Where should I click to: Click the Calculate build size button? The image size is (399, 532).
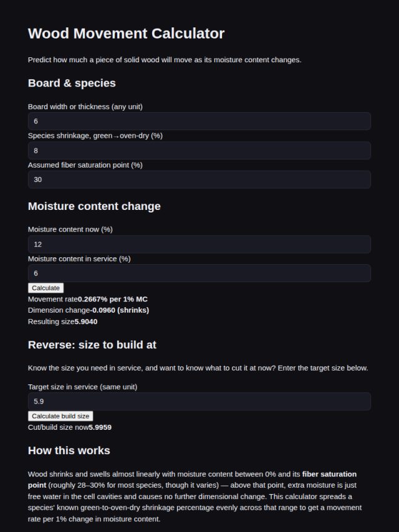click(x=60, y=416)
